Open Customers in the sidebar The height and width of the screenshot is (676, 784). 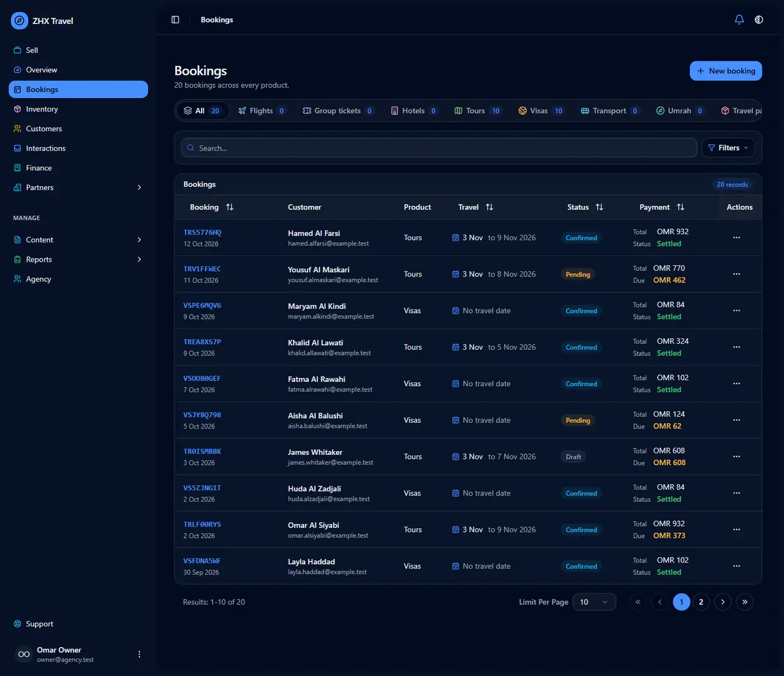coord(78,129)
